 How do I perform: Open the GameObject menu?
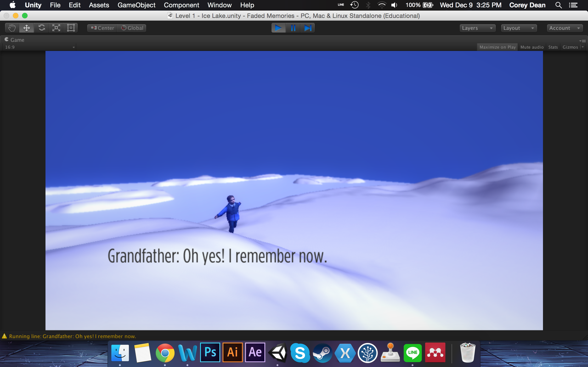click(136, 5)
